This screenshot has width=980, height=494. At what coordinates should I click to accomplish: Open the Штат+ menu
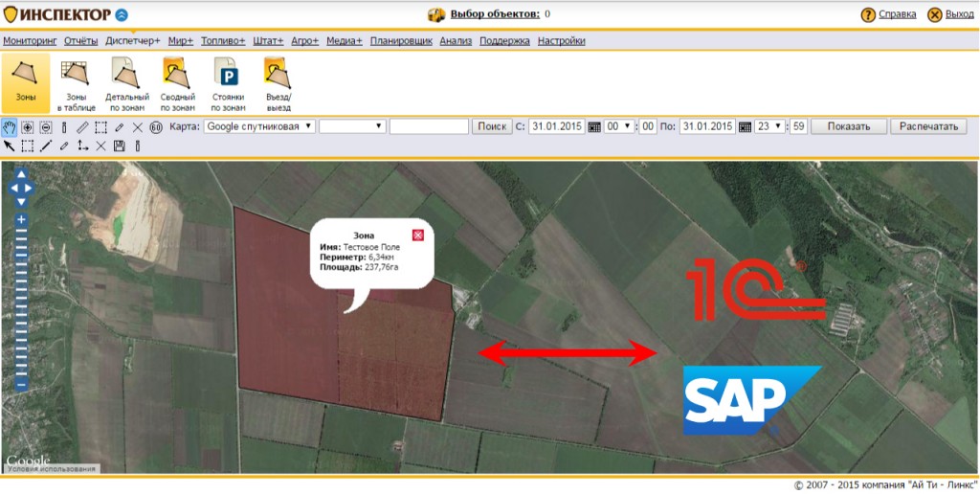(268, 41)
